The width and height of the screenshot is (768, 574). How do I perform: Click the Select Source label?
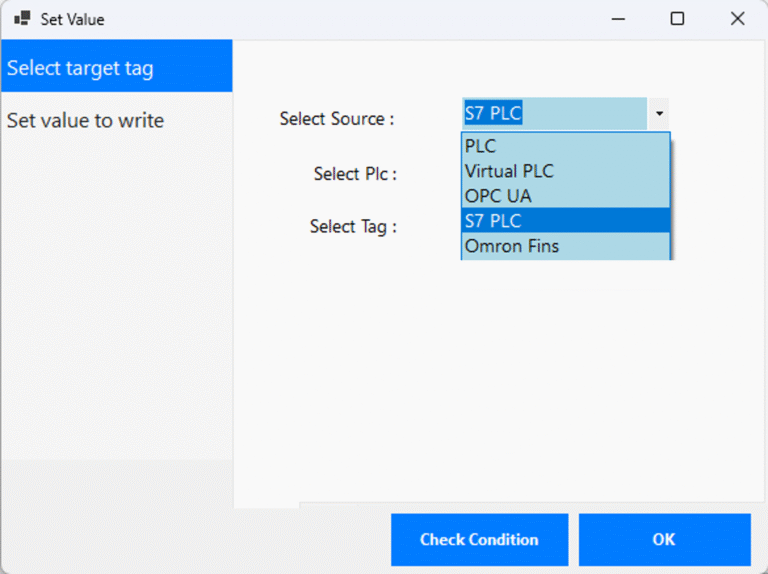tap(336, 119)
